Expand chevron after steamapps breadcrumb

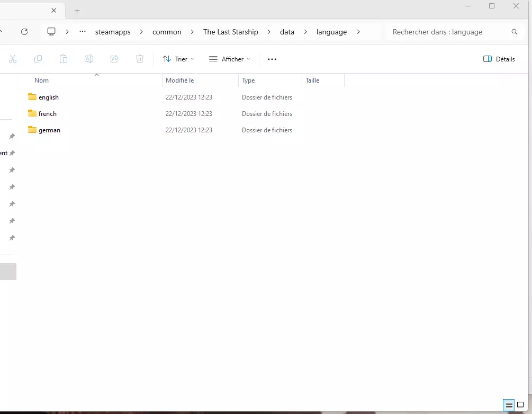[141, 32]
